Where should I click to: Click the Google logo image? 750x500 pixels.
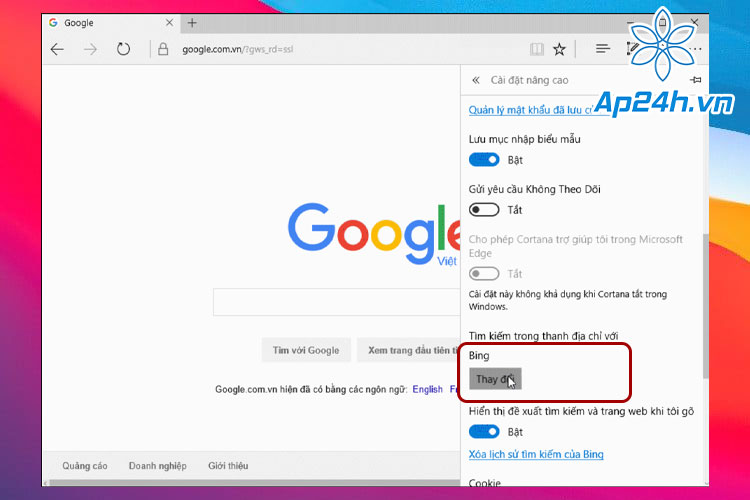(374, 233)
